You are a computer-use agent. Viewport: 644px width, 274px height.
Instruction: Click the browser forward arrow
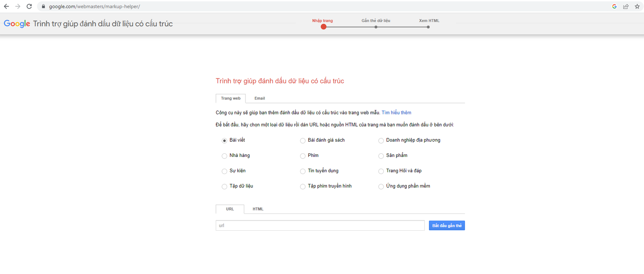[18, 6]
